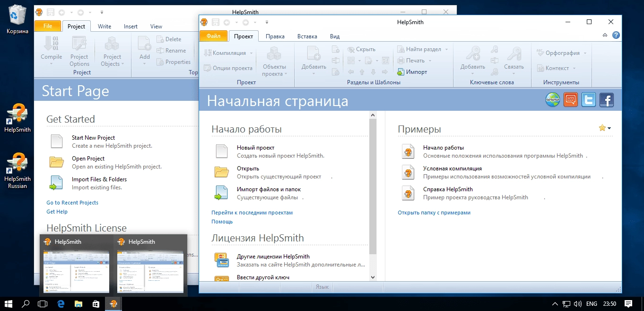
Task: Open the Условная компиляция example icon
Action: point(408,172)
